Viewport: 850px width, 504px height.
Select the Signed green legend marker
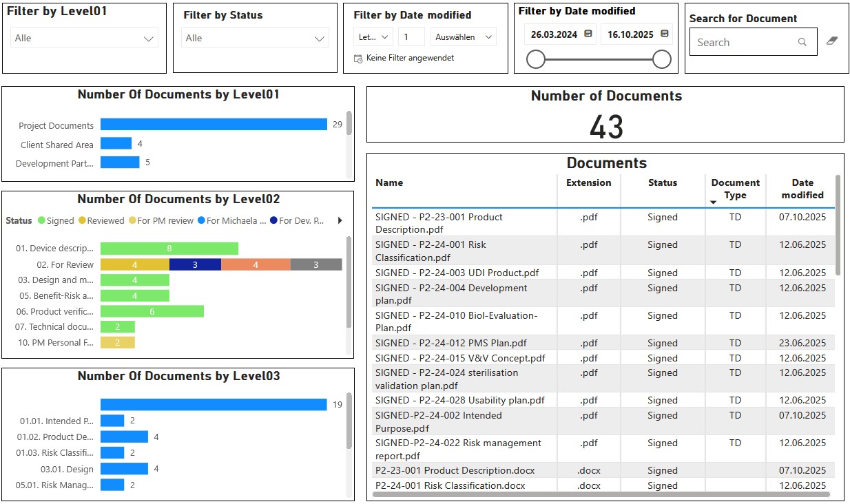(x=41, y=221)
